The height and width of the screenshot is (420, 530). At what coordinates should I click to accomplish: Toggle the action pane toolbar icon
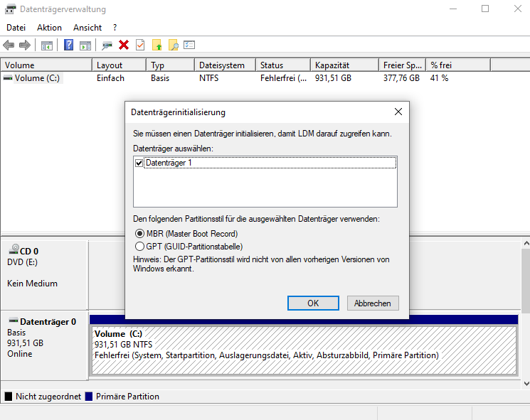pyautogui.click(x=85, y=45)
